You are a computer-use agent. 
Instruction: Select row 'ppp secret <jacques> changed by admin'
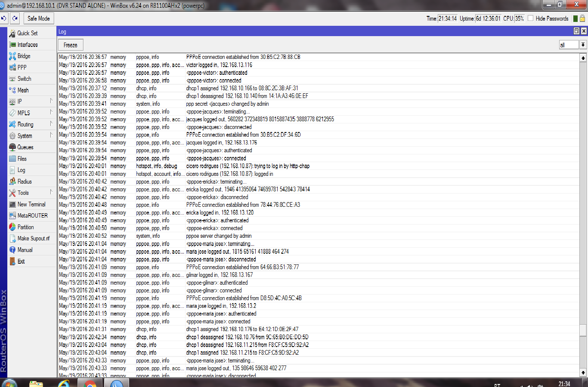(319, 104)
